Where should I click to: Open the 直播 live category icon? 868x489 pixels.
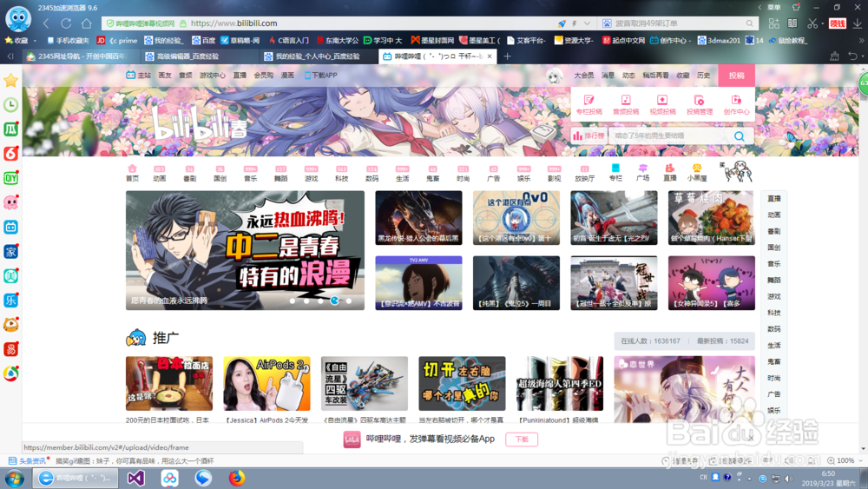point(670,173)
